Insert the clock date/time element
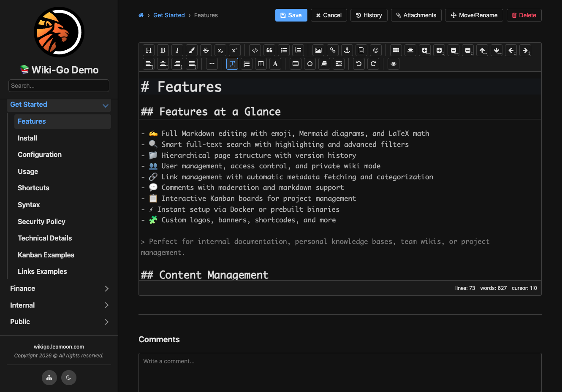 point(310,64)
